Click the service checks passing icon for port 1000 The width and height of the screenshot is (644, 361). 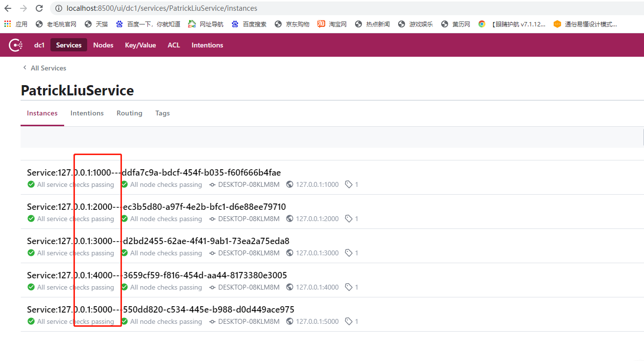click(x=31, y=184)
